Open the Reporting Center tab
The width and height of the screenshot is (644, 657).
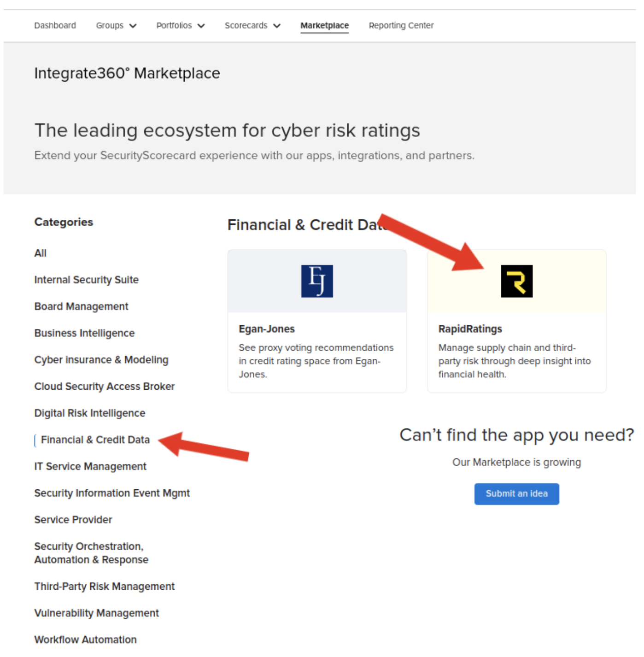pyautogui.click(x=401, y=25)
